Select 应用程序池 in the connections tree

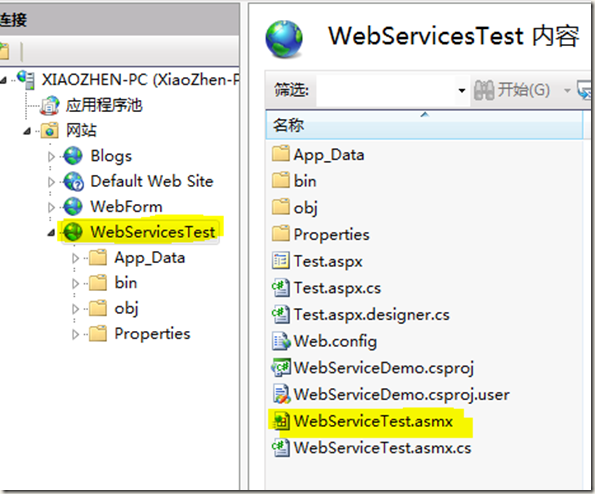(104, 105)
